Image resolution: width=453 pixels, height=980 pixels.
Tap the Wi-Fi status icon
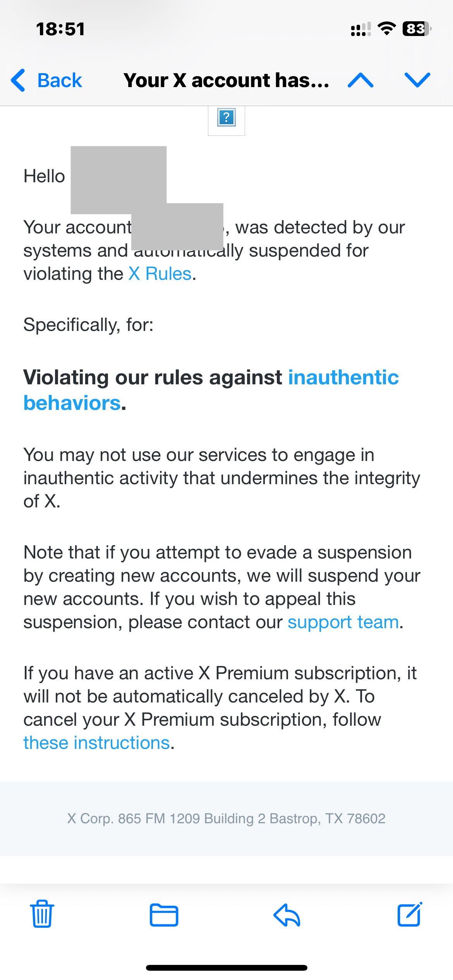point(386,29)
